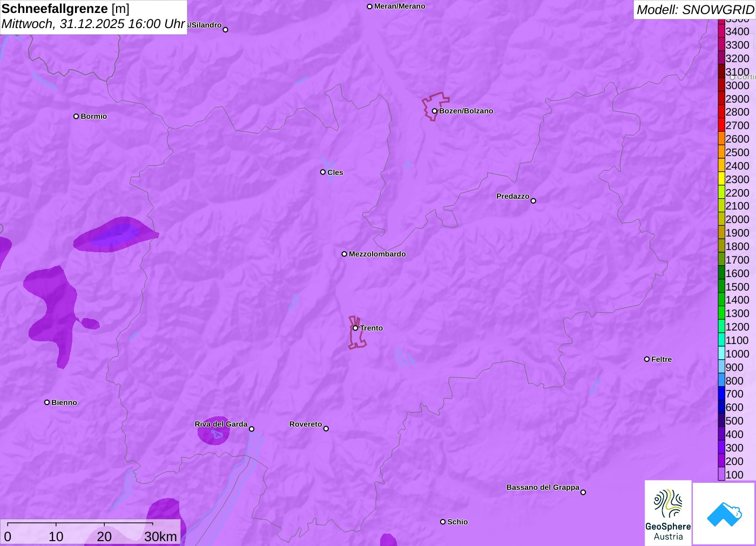Image resolution: width=756 pixels, height=546 pixels.
Task: Click the Bormio location marker
Action: point(76,116)
